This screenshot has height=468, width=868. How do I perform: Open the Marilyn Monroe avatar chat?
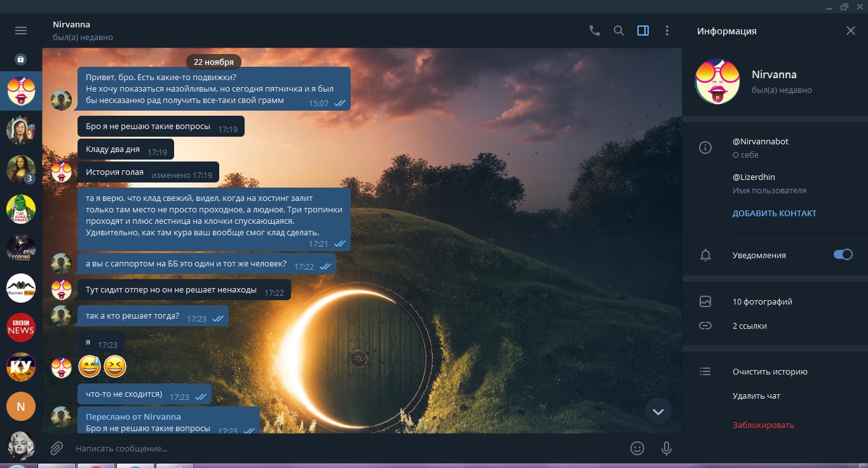tap(21, 445)
